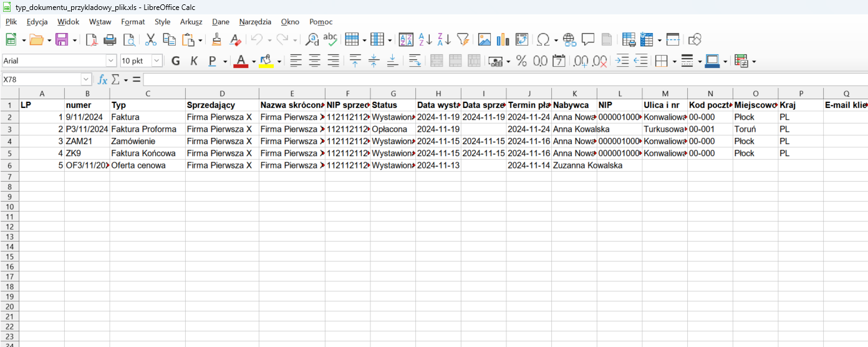Insert image icon
Viewport: 868px width, 347px height.
[485, 40]
